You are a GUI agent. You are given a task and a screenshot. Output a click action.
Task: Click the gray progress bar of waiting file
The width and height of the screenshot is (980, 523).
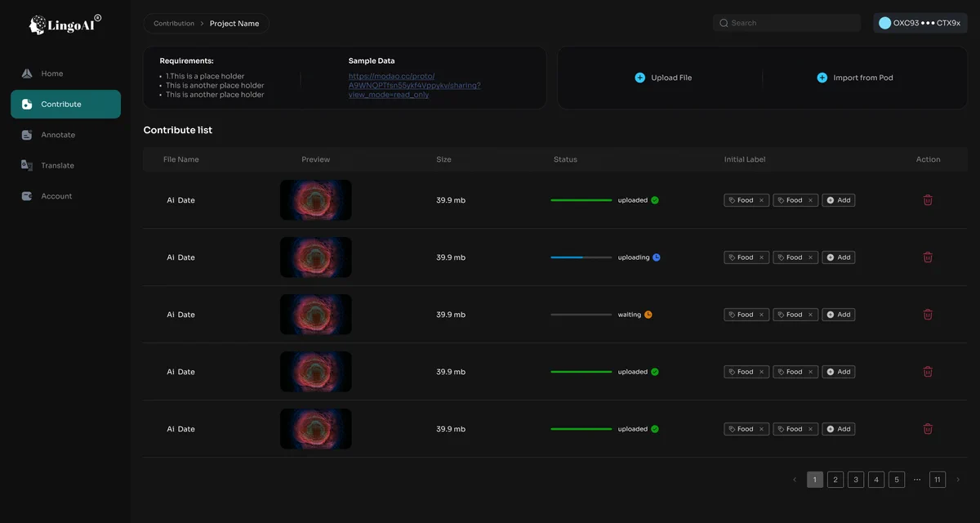[581, 315]
